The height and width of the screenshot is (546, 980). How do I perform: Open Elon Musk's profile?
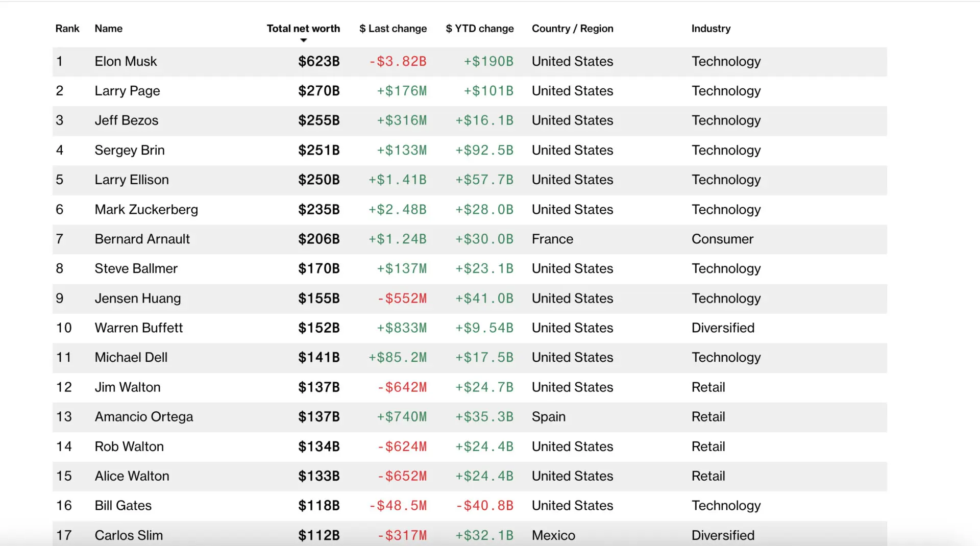(x=126, y=61)
